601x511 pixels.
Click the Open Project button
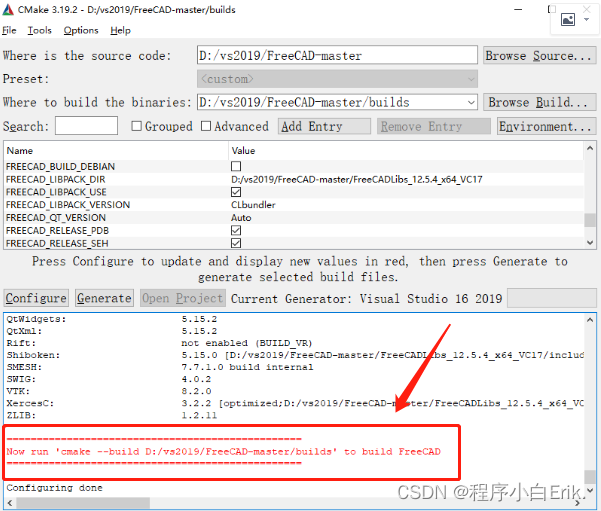(182, 298)
